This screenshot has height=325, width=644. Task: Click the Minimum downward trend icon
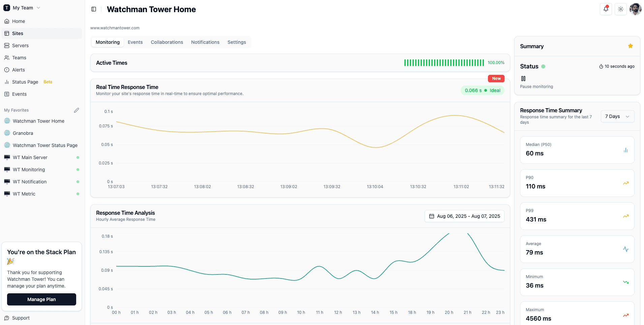(625, 282)
